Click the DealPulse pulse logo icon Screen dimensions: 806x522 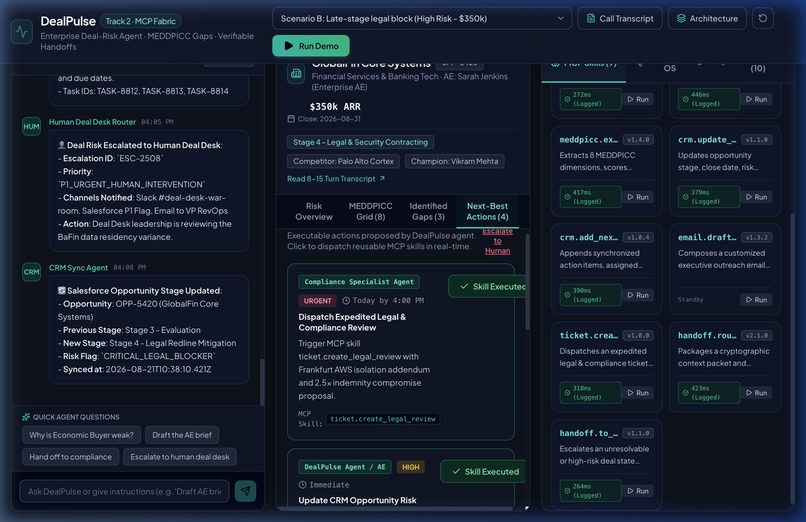(22, 32)
